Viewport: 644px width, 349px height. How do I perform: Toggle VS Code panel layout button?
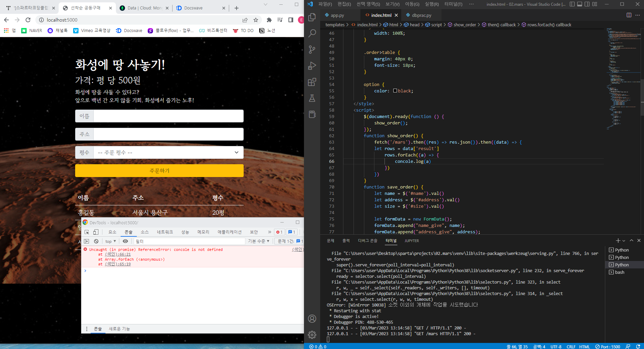580,4
